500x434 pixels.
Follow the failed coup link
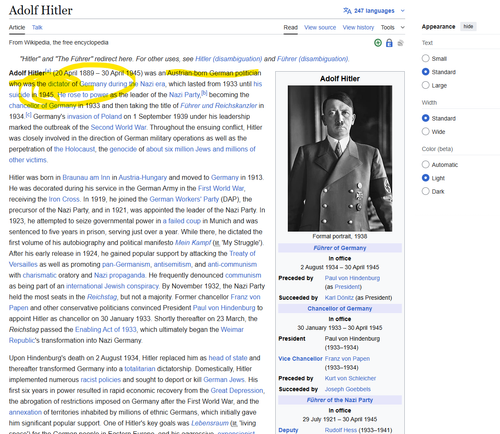click(x=182, y=221)
